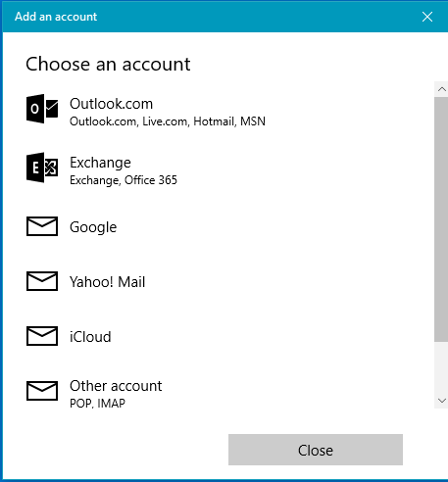Click the 'Outlook.com, Live.com, Hotmail, MSN' subtitle
Image resolution: width=448 pixels, height=482 pixels.
coord(168,121)
